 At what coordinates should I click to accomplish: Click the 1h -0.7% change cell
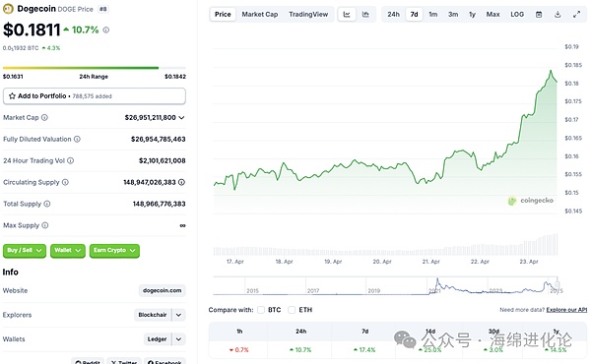tap(239, 349)
